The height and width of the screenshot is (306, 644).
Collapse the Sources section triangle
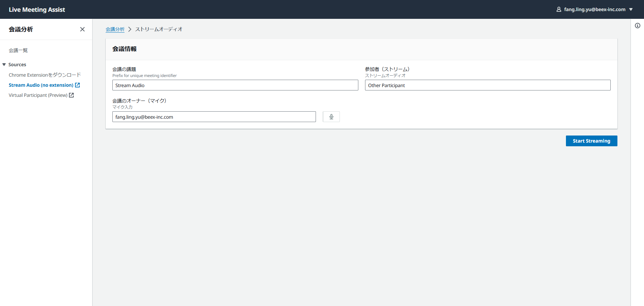tap(4, 65)
